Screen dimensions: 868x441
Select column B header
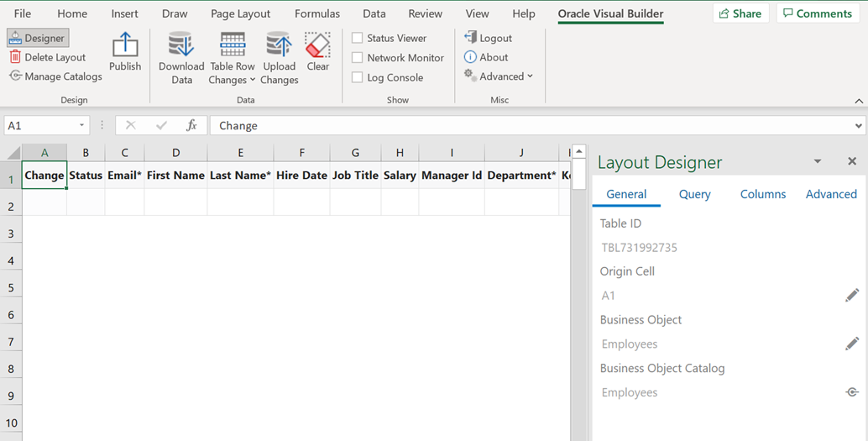pyautogui.click(x=86, y=152)
